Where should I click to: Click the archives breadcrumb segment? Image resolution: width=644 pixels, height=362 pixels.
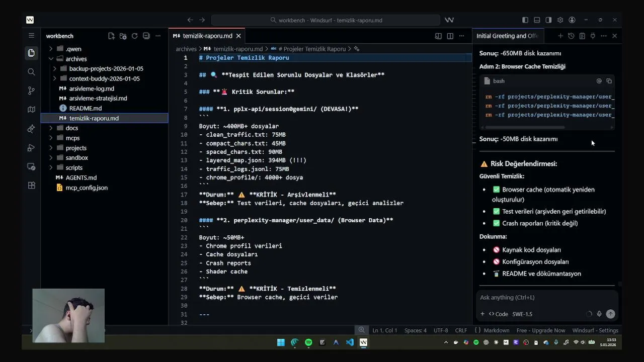(x=186, y=49)
